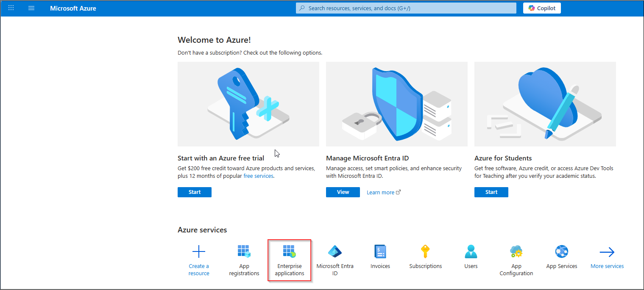Click the Microsoft Entra ID service label

[335, 270]
